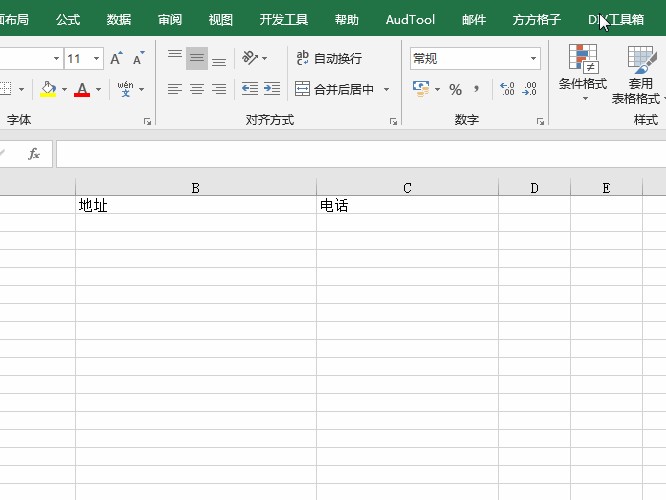
Task: Open font name dropdown arrow
Action: (x=56, y=58)
